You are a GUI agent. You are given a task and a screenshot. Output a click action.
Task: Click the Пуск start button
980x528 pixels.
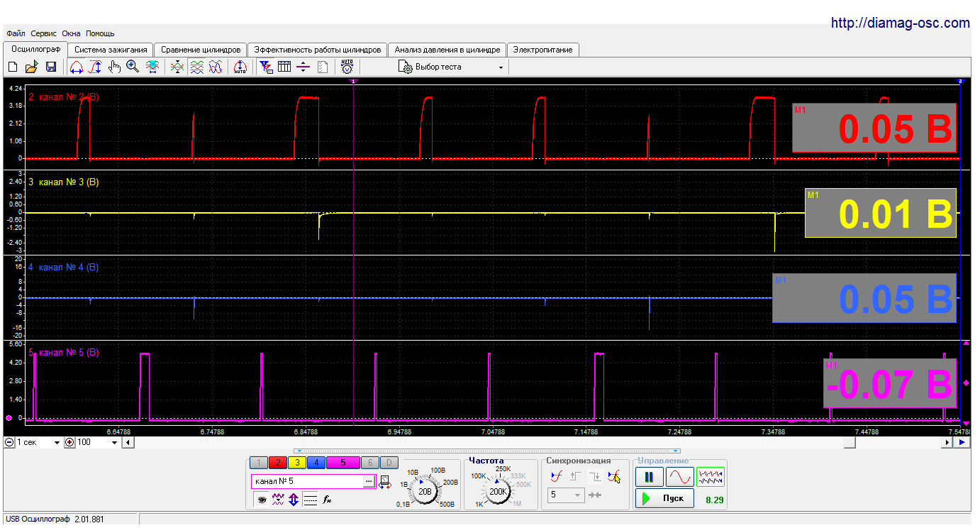pyautogui.click(x=664, y=498)
